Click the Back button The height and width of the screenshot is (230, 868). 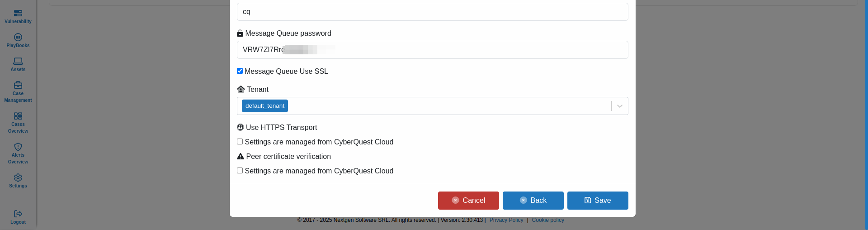[x=533, y=201]
